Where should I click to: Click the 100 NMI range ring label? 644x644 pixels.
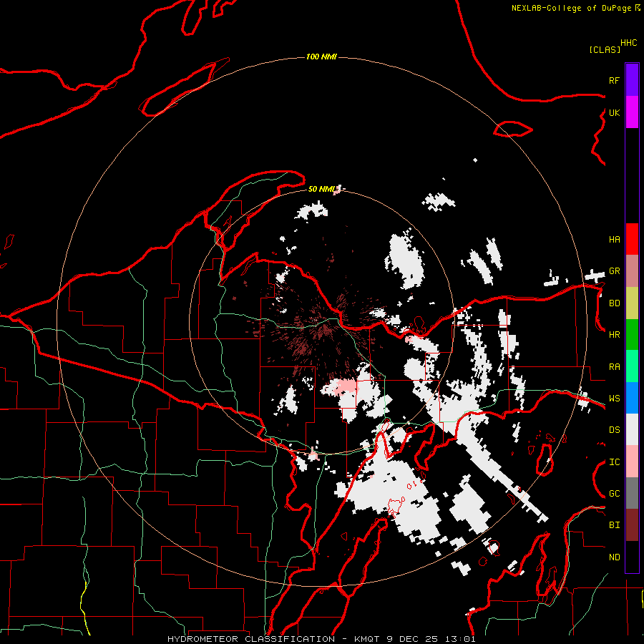pyautogui.click(x=321, y=57)
